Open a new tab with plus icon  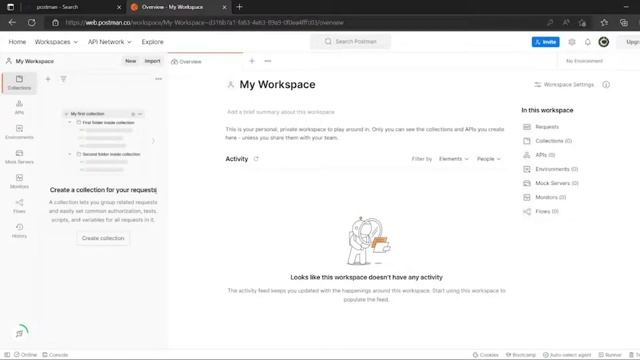pos(252,61)
